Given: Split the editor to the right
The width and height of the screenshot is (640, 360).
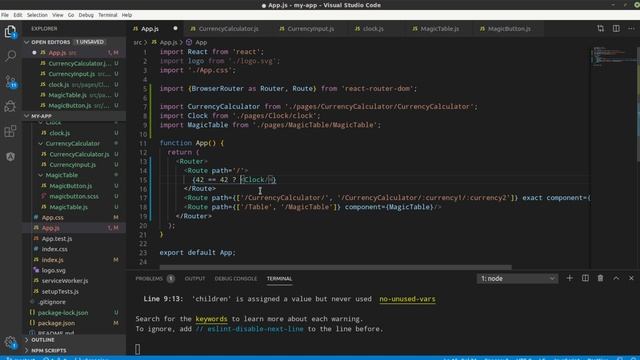Looking at the screenshot, I should point(616,29).
